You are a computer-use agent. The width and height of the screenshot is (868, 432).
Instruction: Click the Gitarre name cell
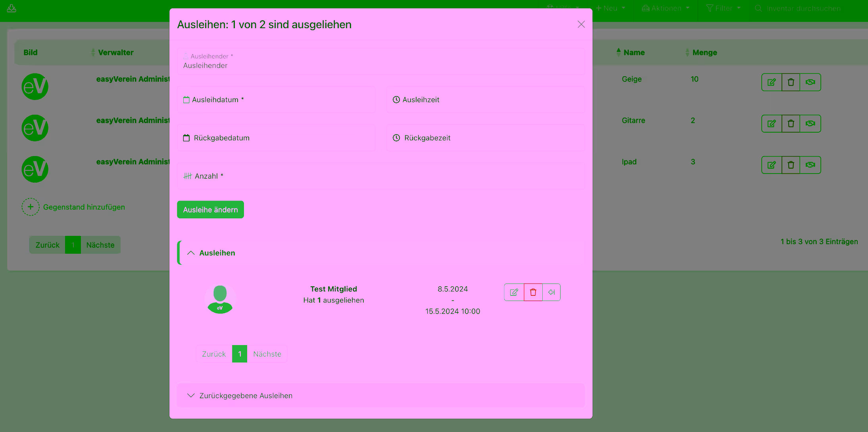click(633, 120)
